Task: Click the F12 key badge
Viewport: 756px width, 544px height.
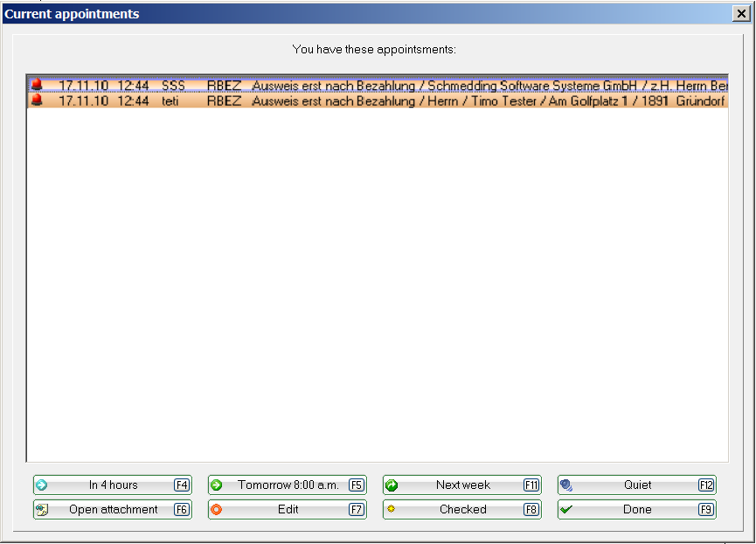Action: [706, 485]
